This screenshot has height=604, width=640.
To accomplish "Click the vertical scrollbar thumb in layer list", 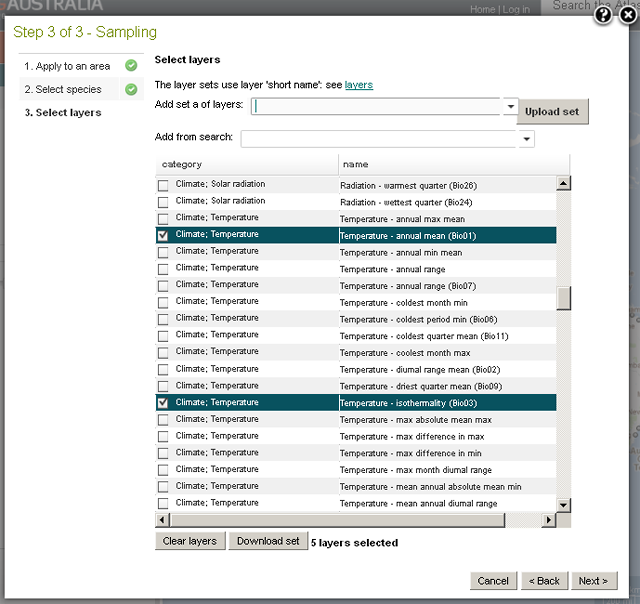I will click(563, 298).
